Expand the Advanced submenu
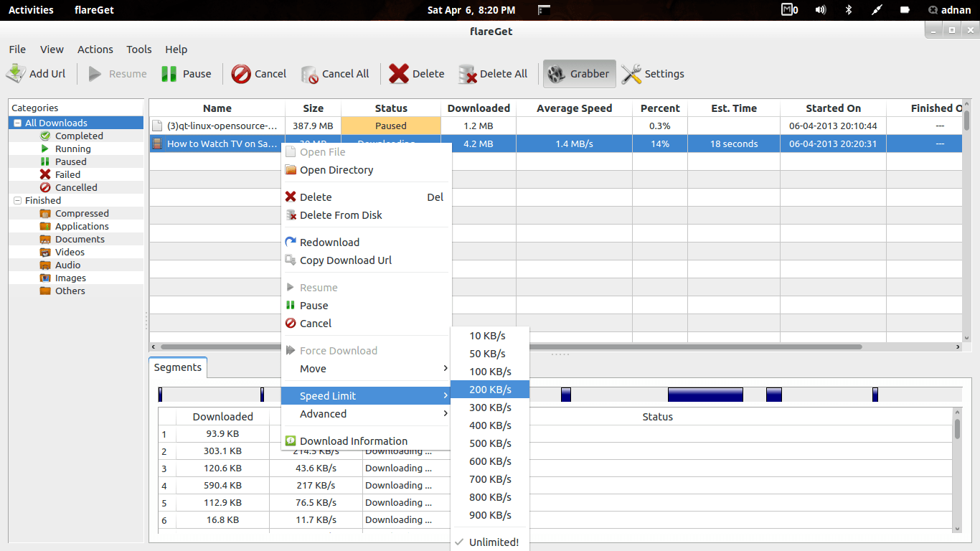The width and height of the screenshot is (980, 551). click(366, 414)
